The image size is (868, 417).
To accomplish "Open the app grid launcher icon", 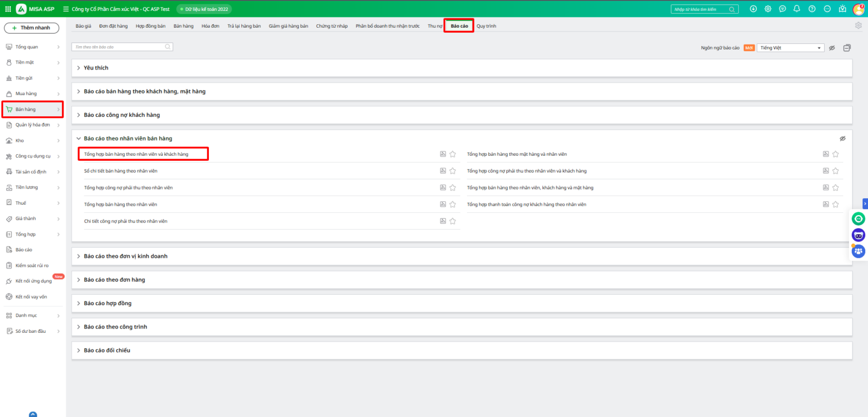I will (x=8, y=9).
